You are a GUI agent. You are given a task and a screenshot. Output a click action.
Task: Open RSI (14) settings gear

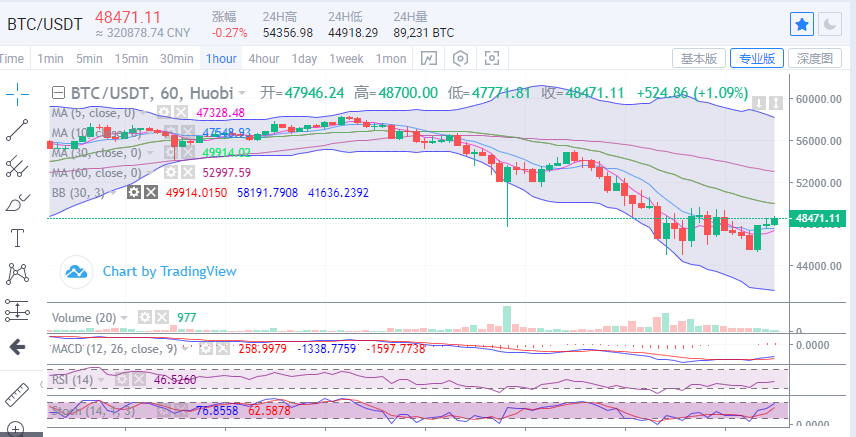(x=122, y=380)
